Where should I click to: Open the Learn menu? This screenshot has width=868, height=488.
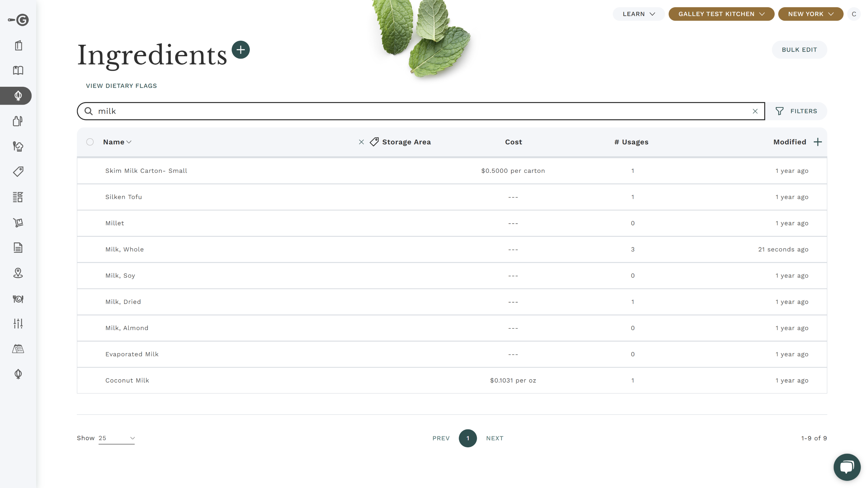638,14
